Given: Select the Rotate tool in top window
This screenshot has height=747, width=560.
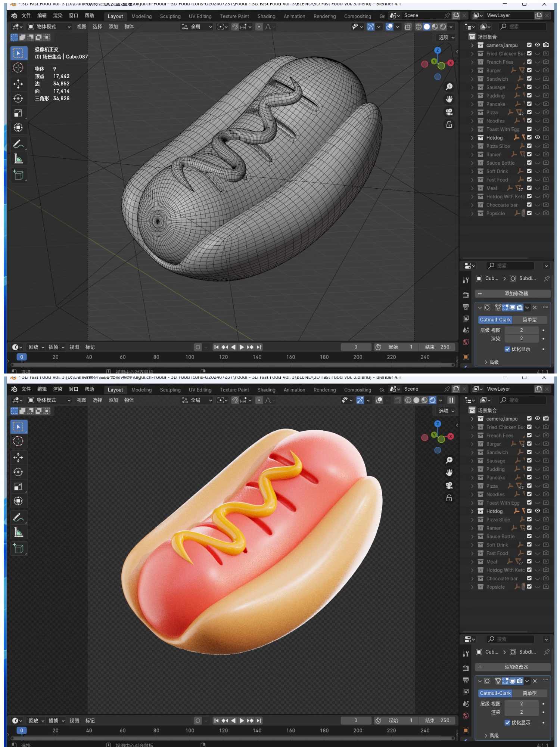Looking at the screenshot, I should click(x=18, y=98).
